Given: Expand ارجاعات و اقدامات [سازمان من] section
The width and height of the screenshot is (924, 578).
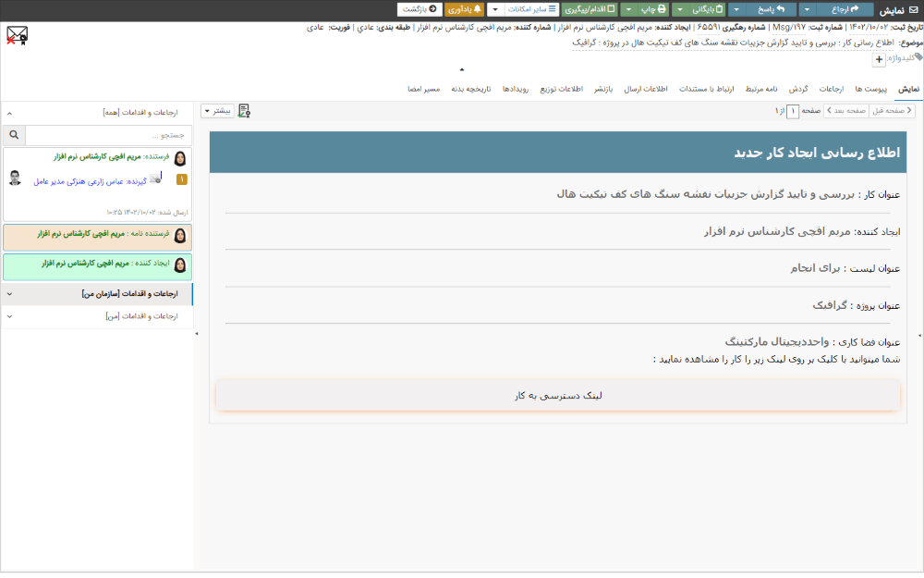Looking at the screenshot, I should [x=8, y=294].
